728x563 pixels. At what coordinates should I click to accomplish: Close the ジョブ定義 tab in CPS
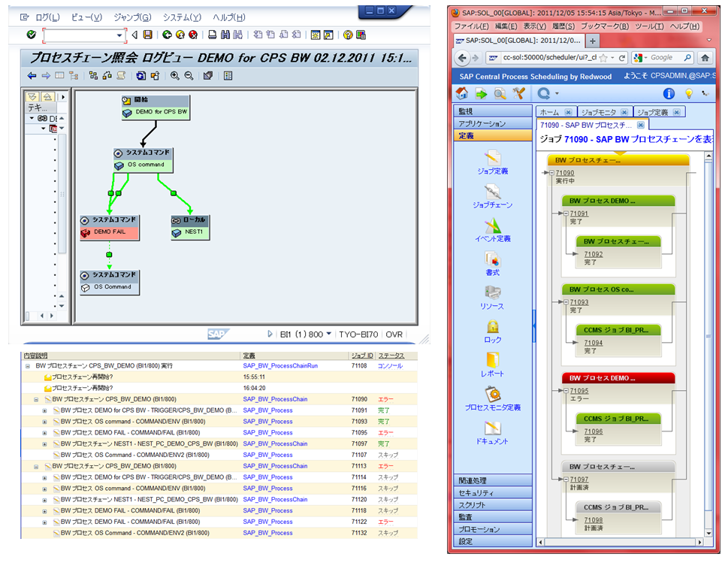(676, 113)
